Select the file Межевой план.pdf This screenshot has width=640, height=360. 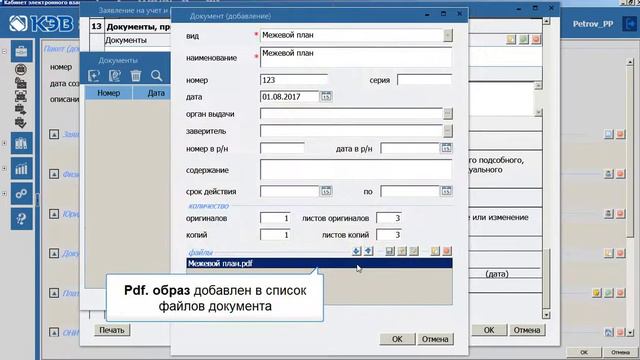pyautogui.click(x=319, y=263)
